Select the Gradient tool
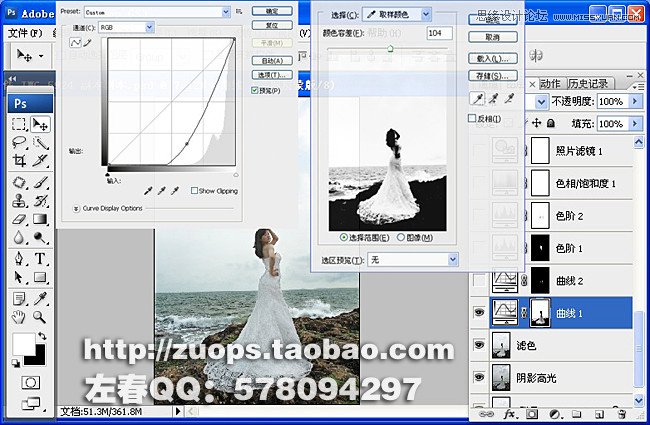This screenshot has width=650, height=425. click(x=40, y=219)
